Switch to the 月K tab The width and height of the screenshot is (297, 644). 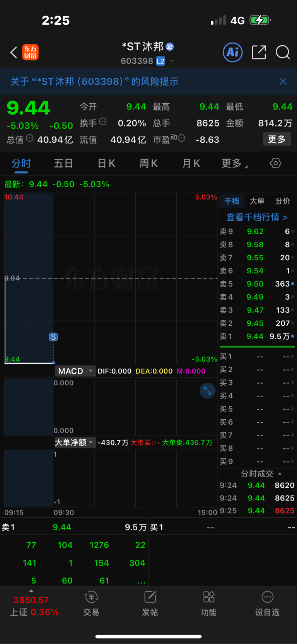(191, 164)
